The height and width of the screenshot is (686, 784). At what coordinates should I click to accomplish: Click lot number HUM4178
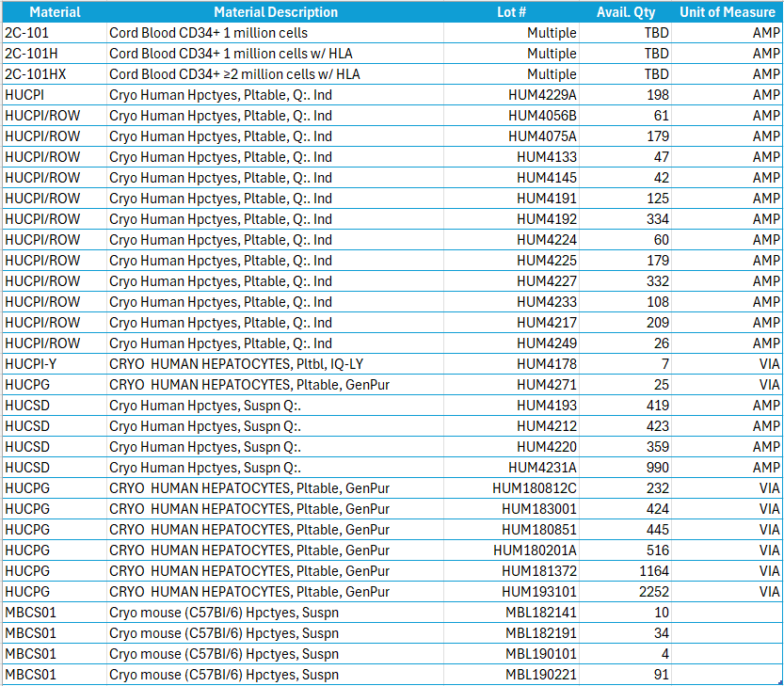click(x=547, y=364)
